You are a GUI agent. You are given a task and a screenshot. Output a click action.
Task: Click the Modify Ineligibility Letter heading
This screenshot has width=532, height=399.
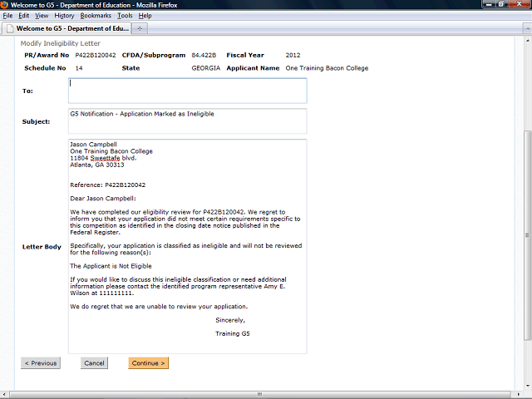coord(61,43)
